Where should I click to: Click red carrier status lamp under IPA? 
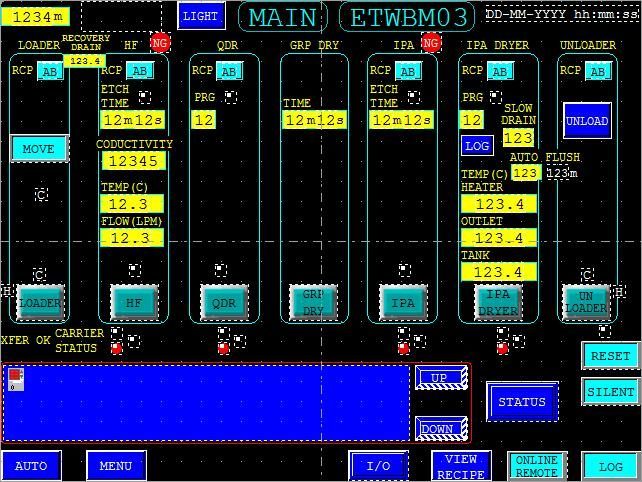[x=403, y=348]
